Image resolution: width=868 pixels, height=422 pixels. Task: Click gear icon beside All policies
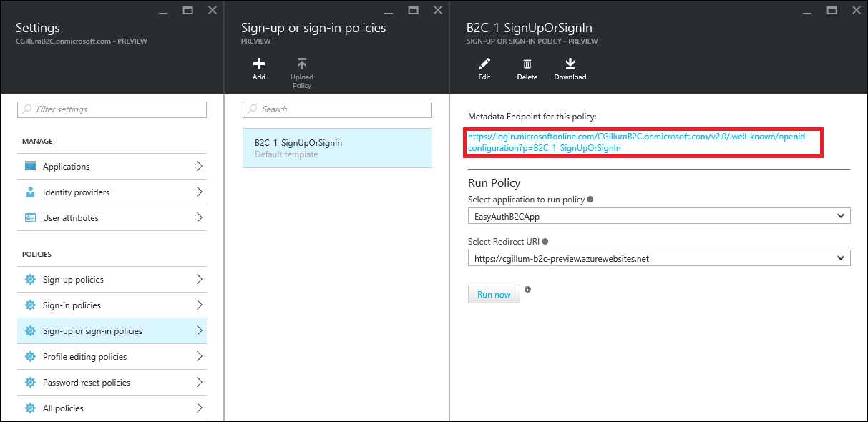pyautogui.click(x=30, y=408)
